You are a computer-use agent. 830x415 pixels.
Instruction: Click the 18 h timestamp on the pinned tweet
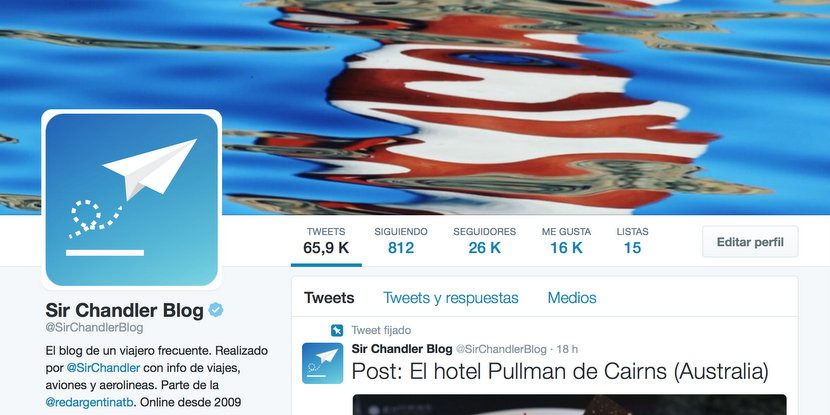pyautogui.click(x=567, y=349)
